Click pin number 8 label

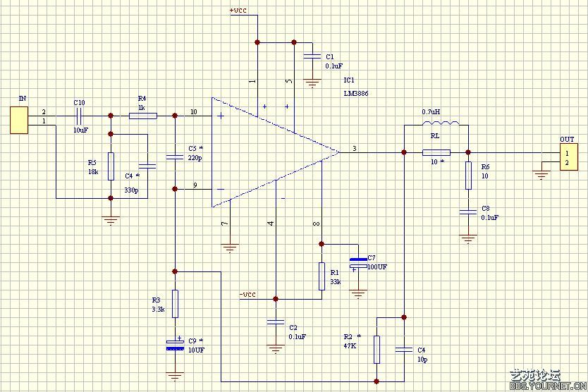317,223
